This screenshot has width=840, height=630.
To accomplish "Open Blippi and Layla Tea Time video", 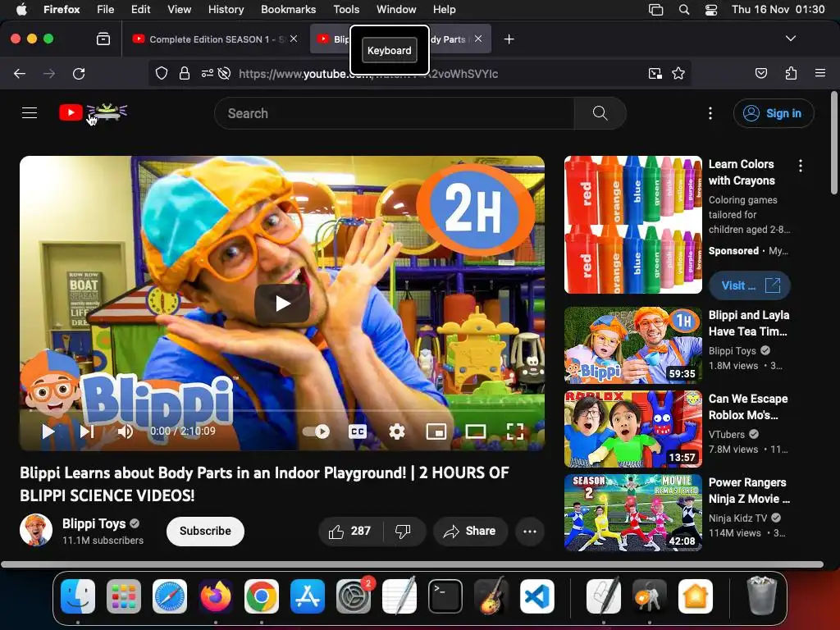I will [633, 345].
